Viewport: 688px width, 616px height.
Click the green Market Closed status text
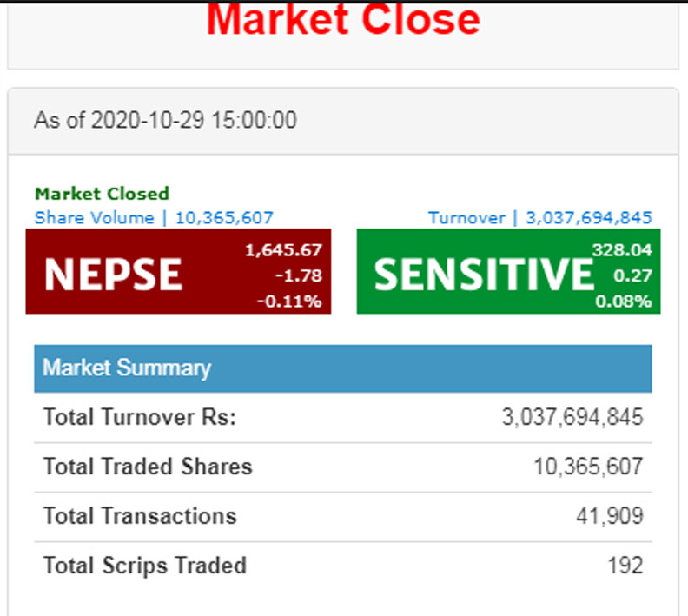102,193
